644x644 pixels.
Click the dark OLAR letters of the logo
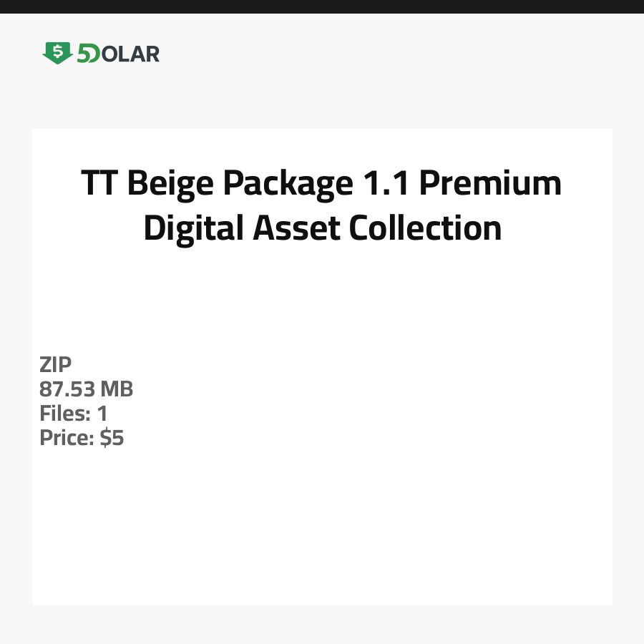click(130, 54)
